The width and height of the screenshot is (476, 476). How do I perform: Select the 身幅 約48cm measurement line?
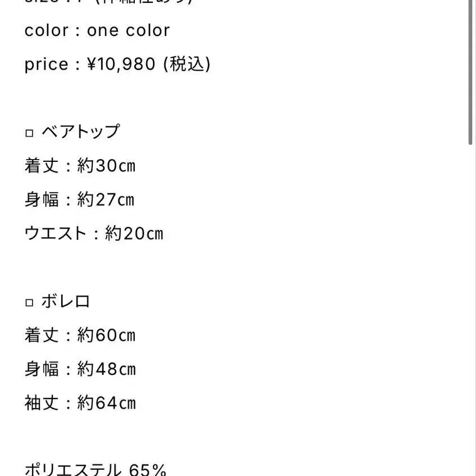[80, 369]
